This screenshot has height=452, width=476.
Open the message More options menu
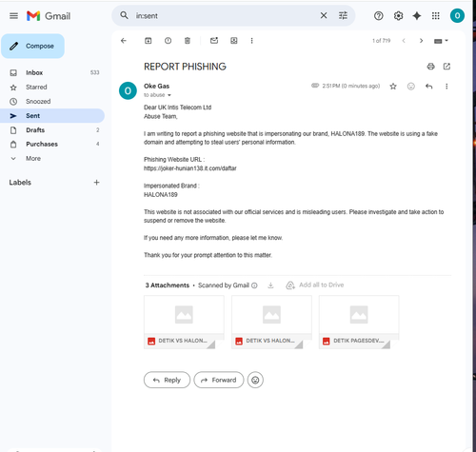point(446,87)
